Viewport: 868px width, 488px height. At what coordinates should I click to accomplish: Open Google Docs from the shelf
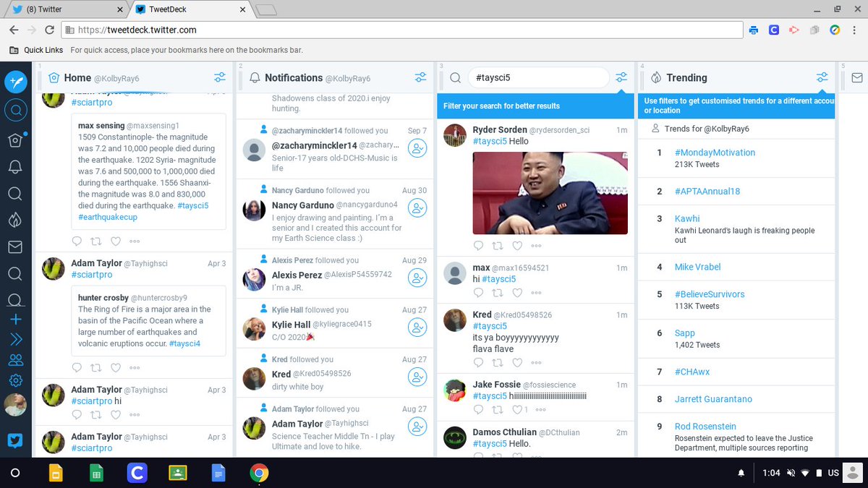[218, 473]
